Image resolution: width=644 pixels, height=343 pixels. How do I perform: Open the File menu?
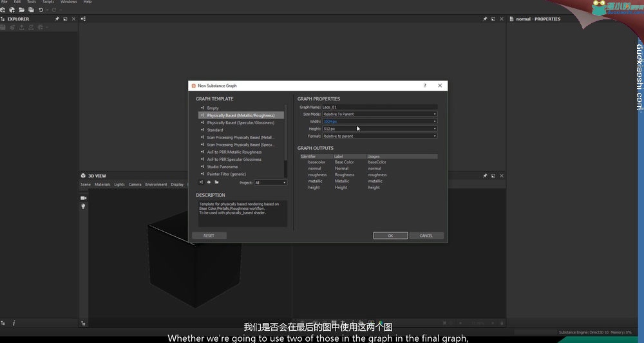pyautogui.click(x=5, y=2)
